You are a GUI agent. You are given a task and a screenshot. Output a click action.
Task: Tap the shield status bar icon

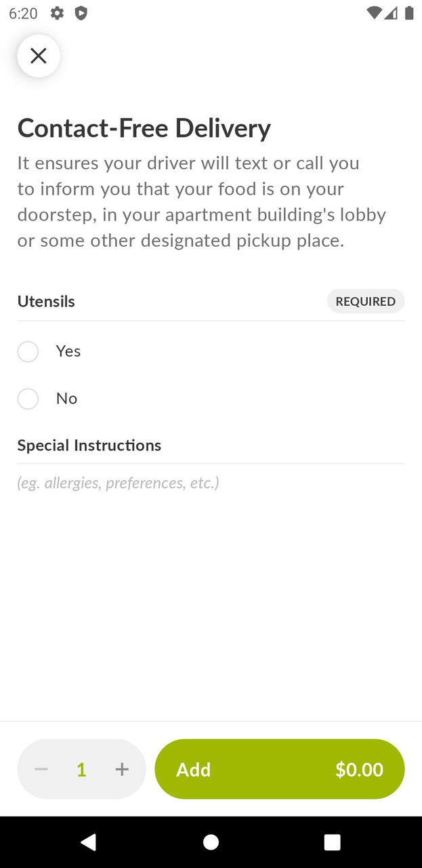tap(81, 13)
